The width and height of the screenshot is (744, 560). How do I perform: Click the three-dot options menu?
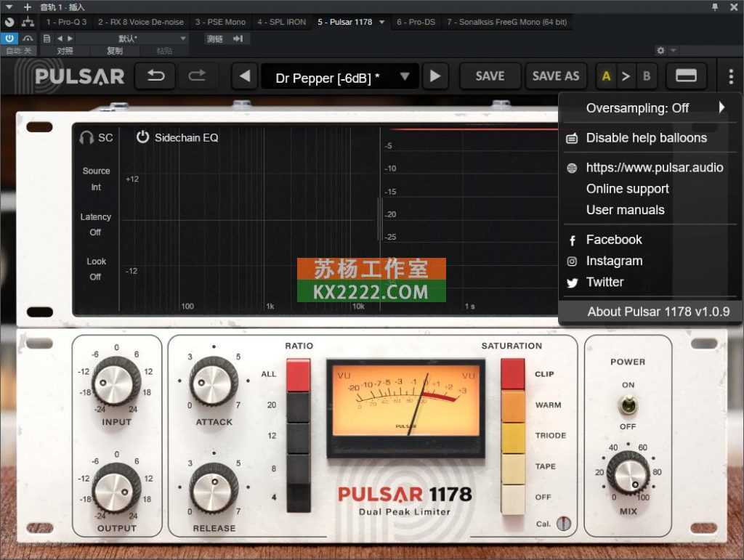click(x=731, y=76)
